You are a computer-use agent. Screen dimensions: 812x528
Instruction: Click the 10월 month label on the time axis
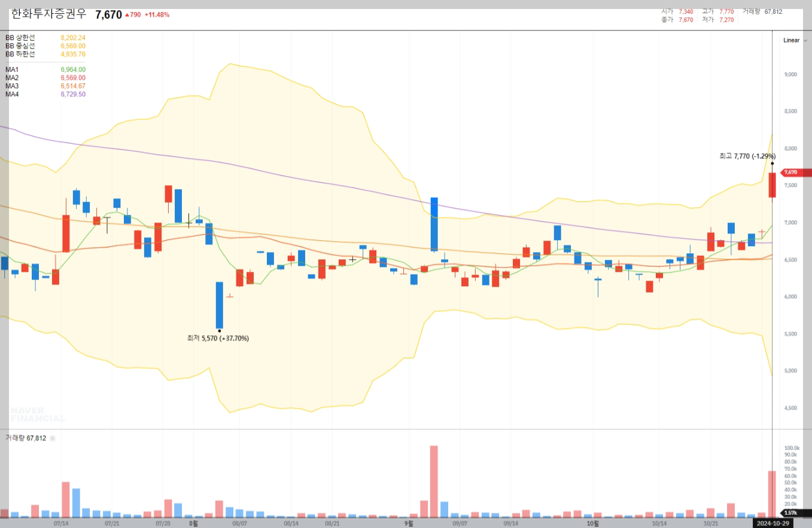(x=593, y=523)
